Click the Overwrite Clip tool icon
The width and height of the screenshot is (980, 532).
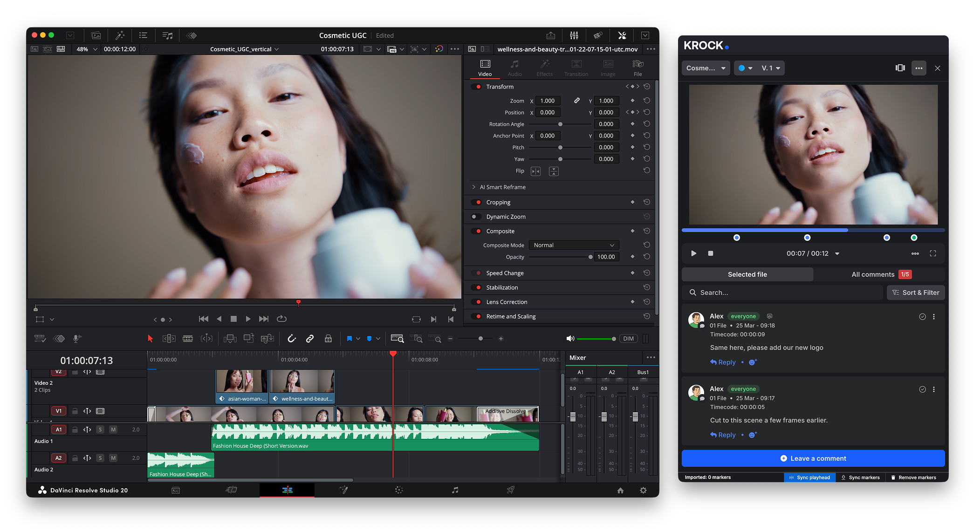pos(249,339)
